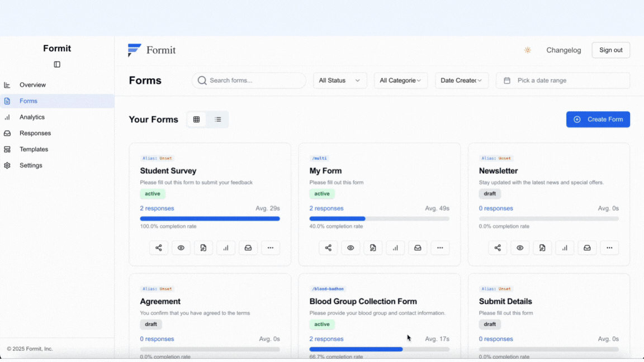Open more options on My Form card
This screenshot has width=644, height=362.
tap(440, 248)
